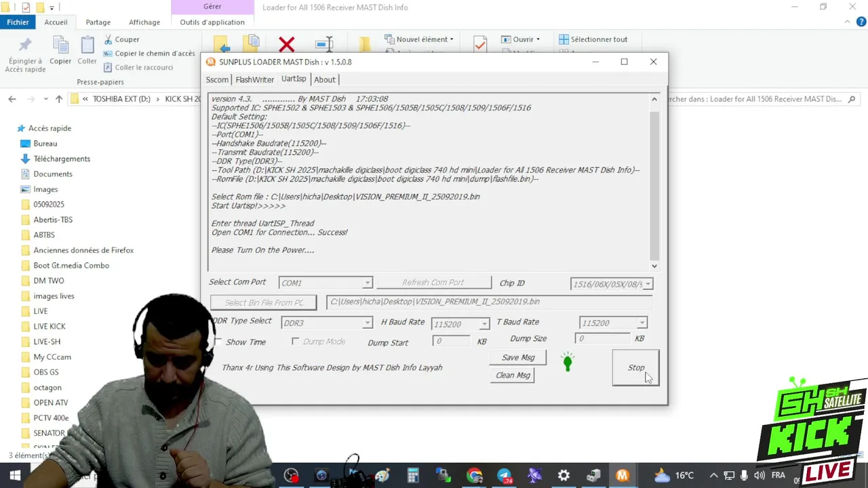Switch to the FlashWriter tab
The width and height of the screenshot is (868, 488).
tap(254, 79)
